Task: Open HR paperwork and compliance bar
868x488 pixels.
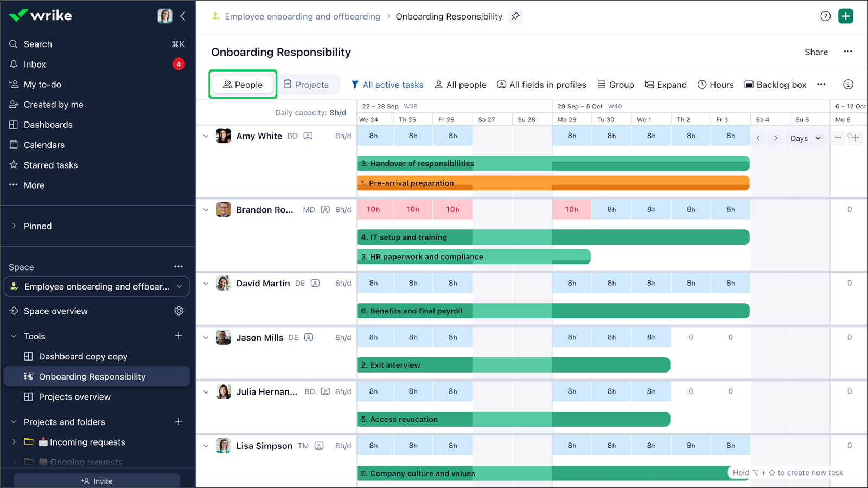Action: click(474, 256)
